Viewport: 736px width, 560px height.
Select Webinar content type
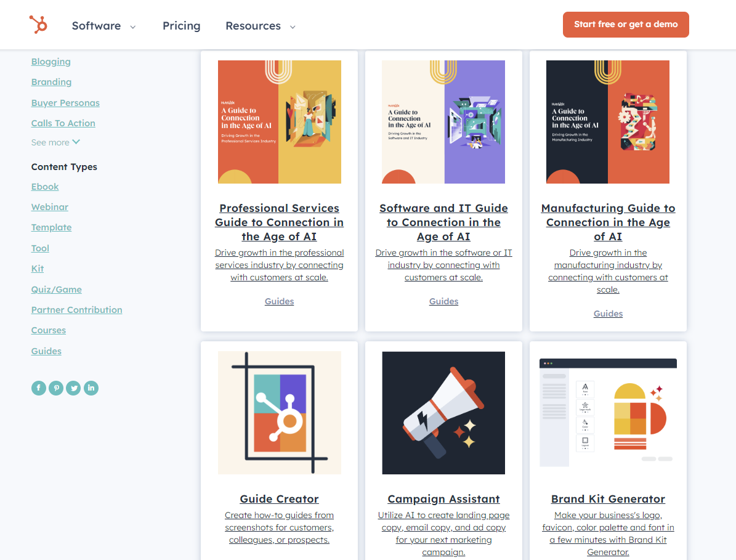click(x=50, y=207)
